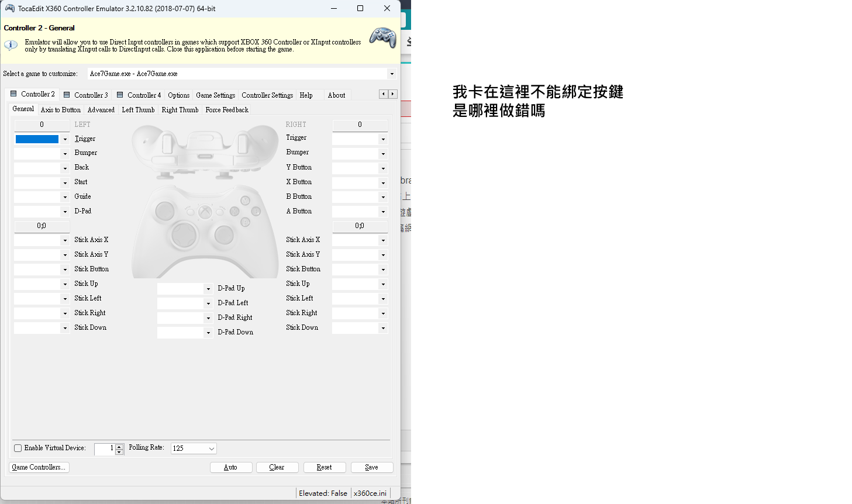
Task: Switch to the Axis to Button tab
Action: point(60,109)
